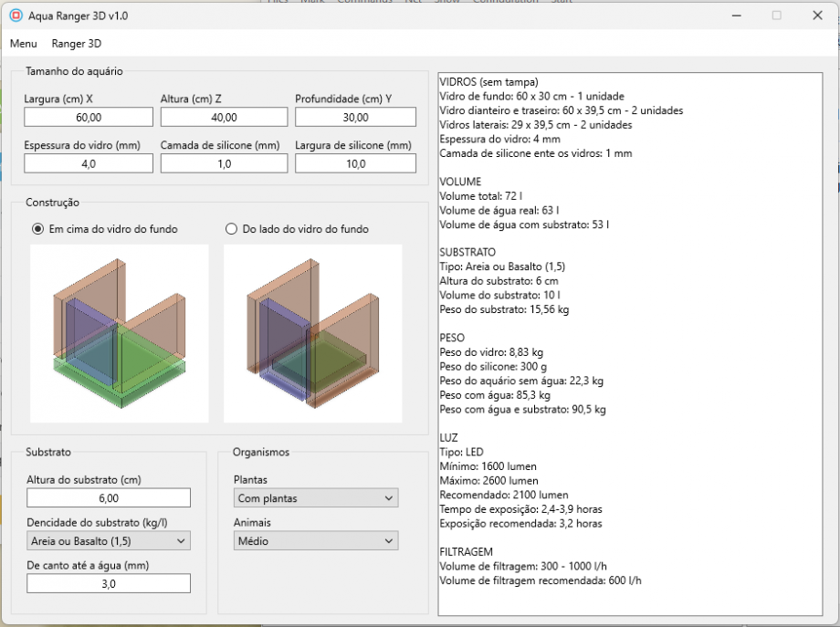Open the Ranger 3D menu

click(x=77, y=44)
